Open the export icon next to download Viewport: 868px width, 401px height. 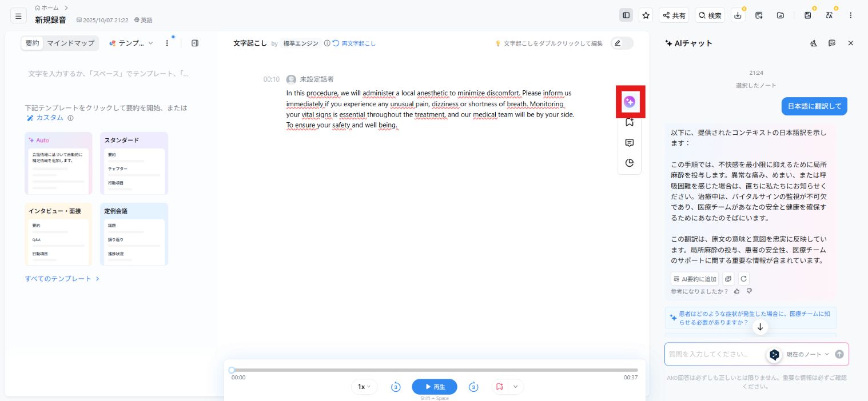pyautogui.click(x=759, y=15)
